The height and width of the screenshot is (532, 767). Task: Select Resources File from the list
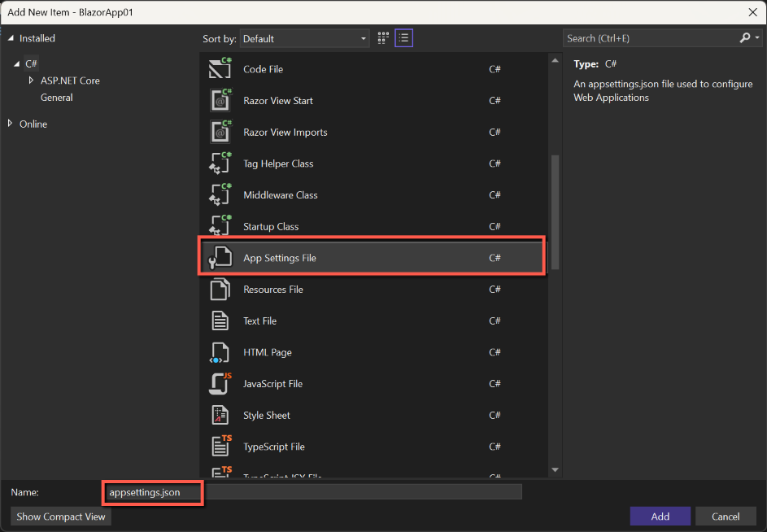(273, 290)
